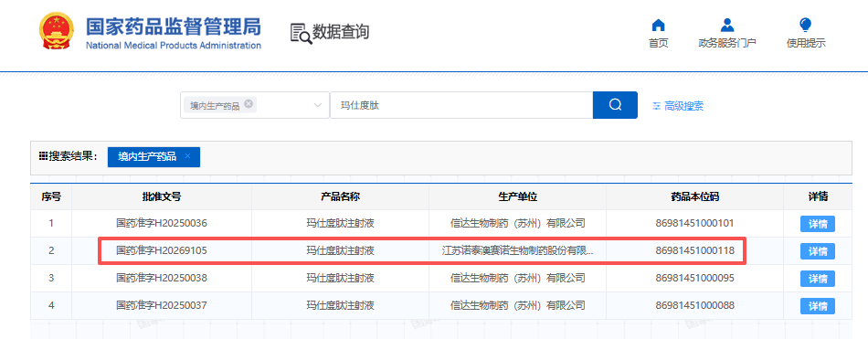Open the 使用提示 lightbulb icon
Viewport: 868px width, 339px height.
806,25
